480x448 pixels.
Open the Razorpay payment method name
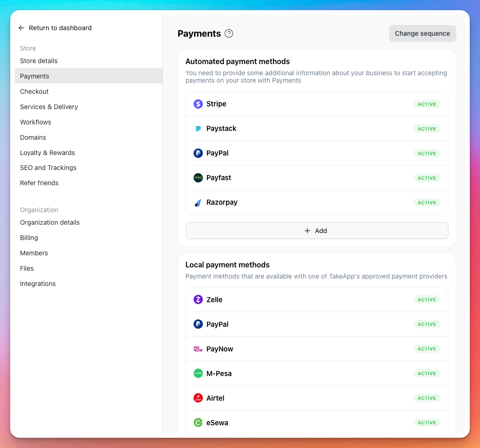pyautogui.click(x=221, y=202)
